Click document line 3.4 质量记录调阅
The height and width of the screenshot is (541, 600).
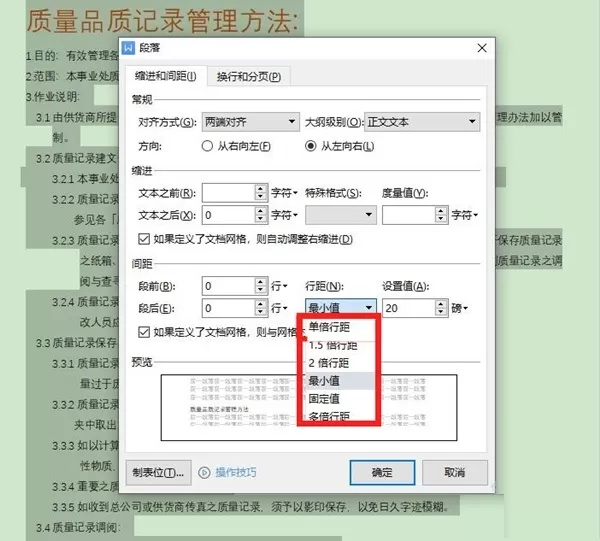78,528
